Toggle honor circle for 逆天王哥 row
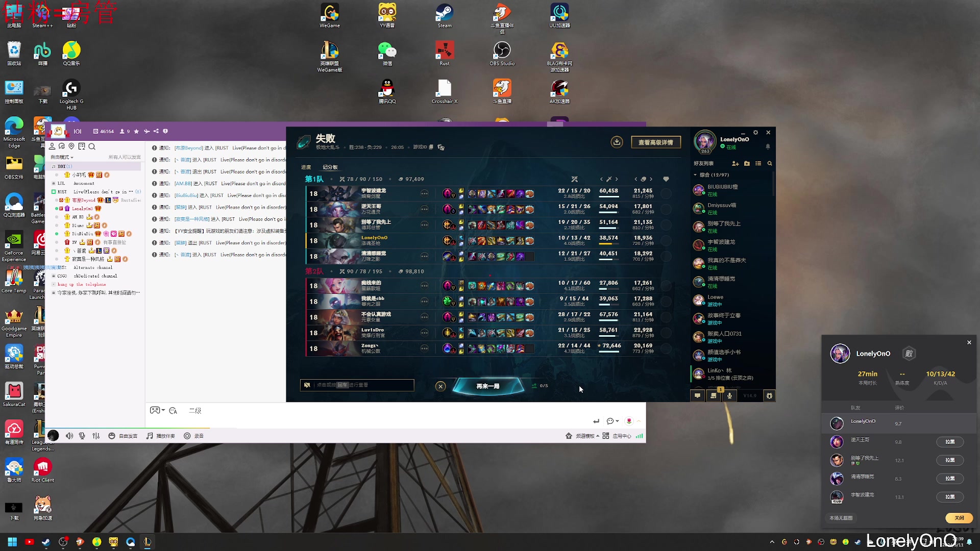The image size is (980, 551). (x=666, y=209)
